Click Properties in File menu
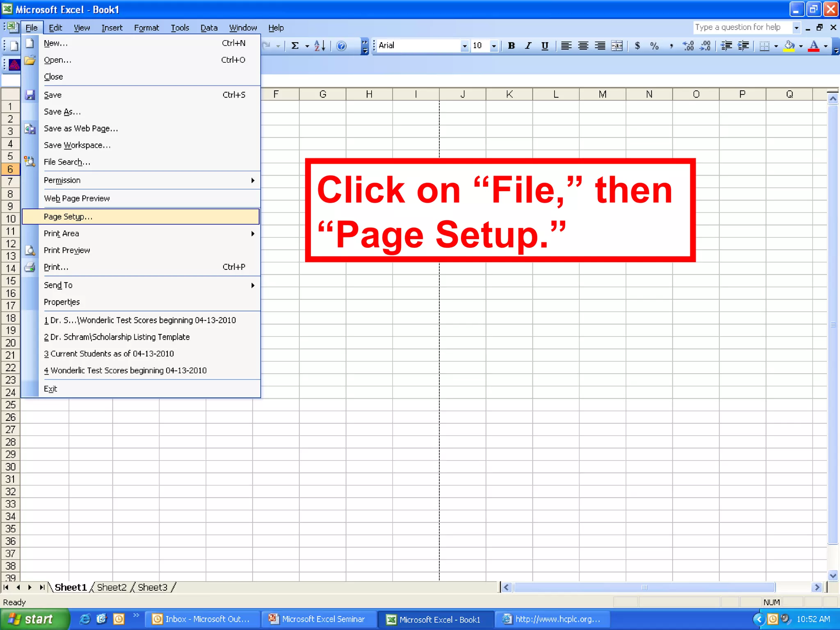The image size is (840, 630). tap(141, 302)
